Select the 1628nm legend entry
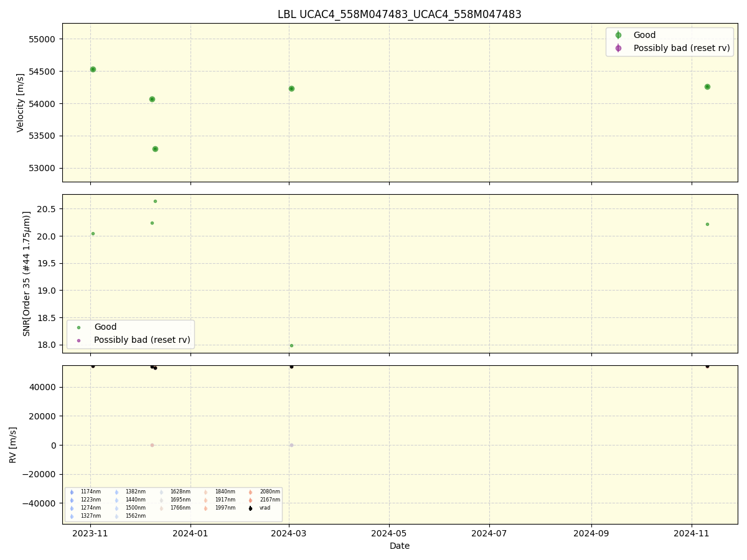The height and width of the screenshot is (560, 747). click(174, 492)
